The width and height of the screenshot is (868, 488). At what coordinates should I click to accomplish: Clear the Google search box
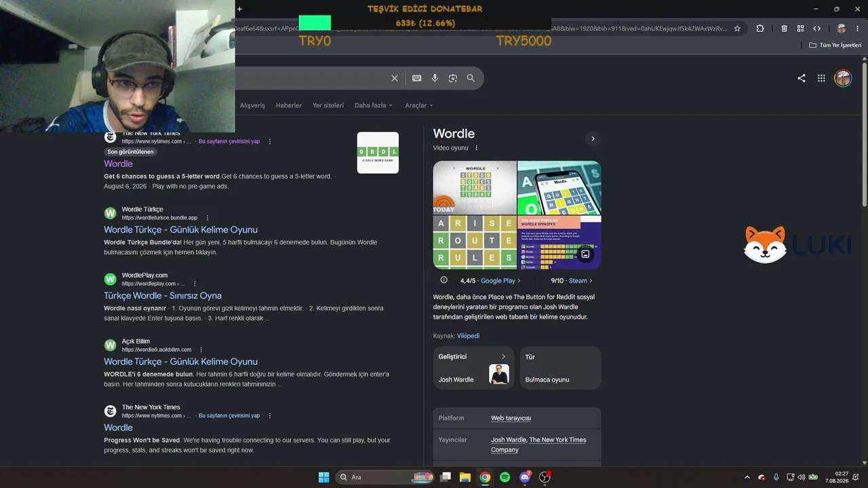(395, 78)
